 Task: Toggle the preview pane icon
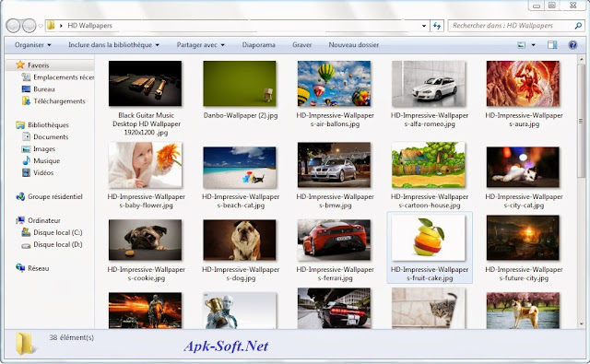pos(552,45)
